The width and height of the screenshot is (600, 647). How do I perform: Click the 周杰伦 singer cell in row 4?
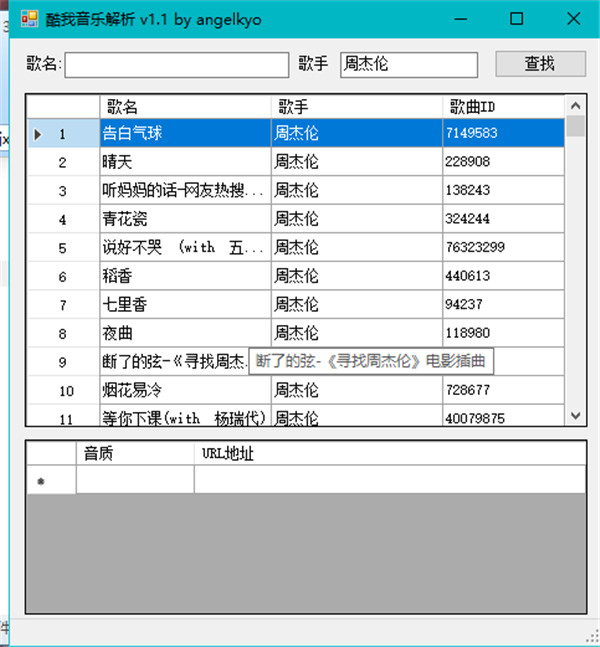tap(357, 219)
